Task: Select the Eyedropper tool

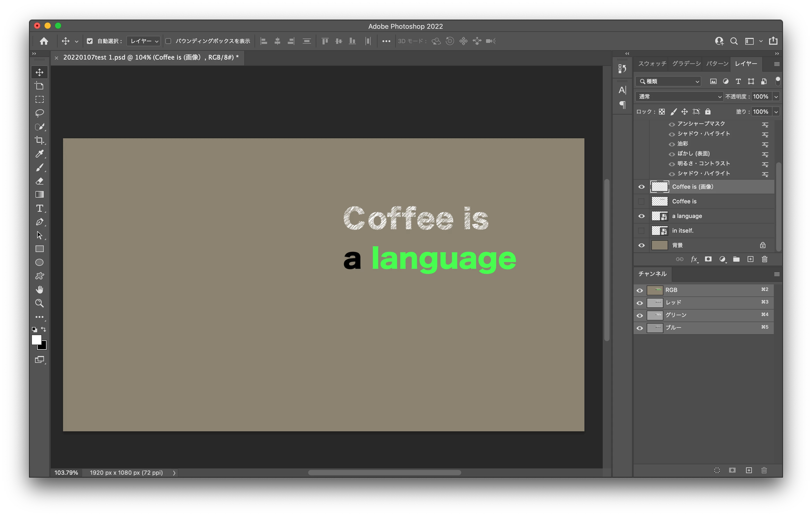Action: (x=40, y=154)
